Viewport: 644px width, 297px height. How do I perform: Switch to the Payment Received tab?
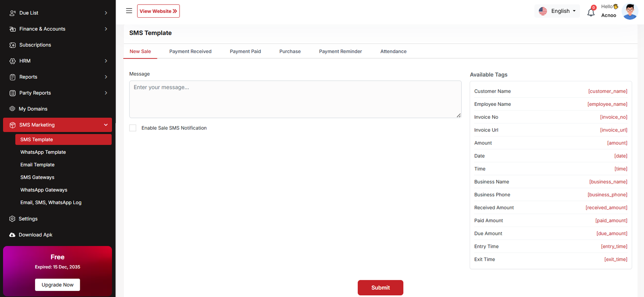click(x=190, y=52)
